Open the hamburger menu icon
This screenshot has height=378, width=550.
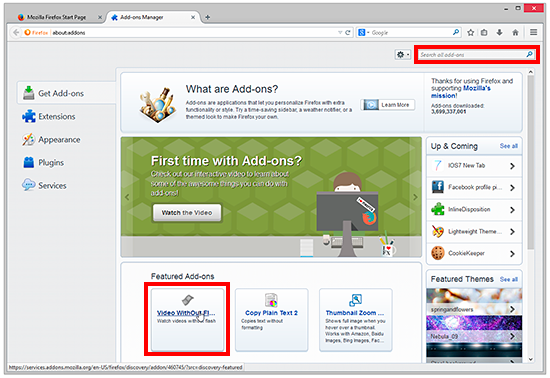point(534,32)
